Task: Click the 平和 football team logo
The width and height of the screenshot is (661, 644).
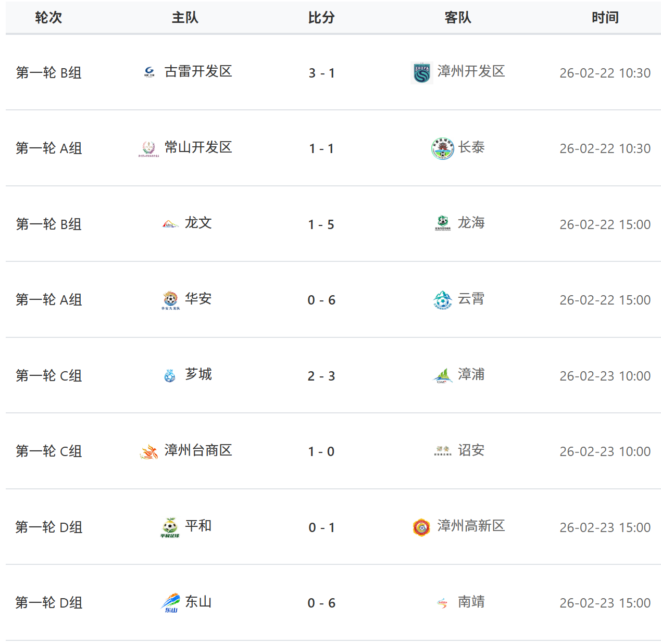Action: [170, 527]
